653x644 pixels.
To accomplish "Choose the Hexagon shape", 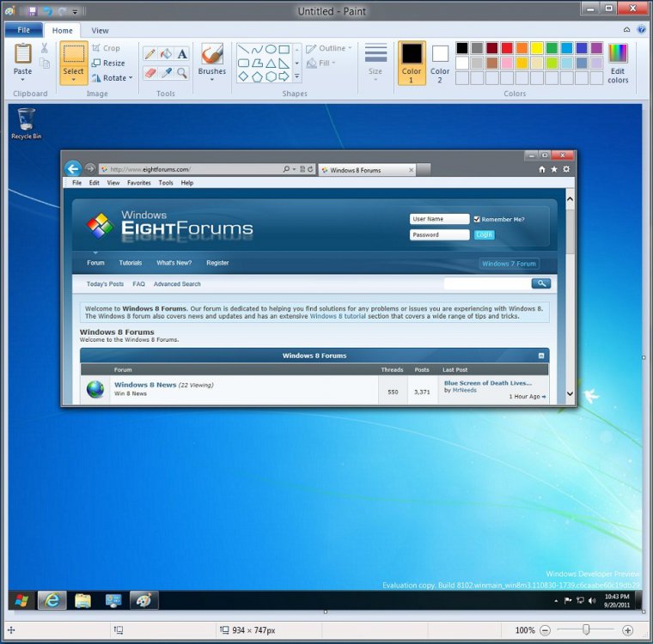I will (271, 76).
